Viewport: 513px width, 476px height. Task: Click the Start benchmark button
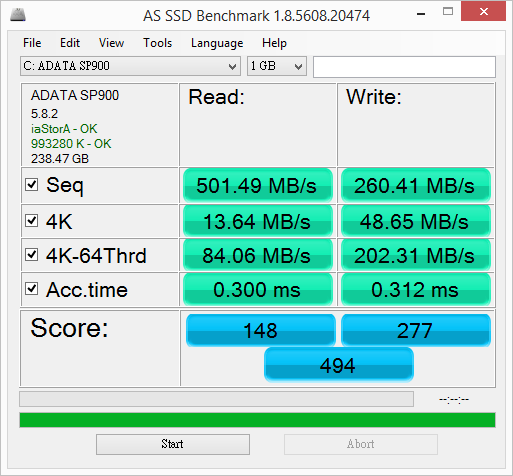173,444
